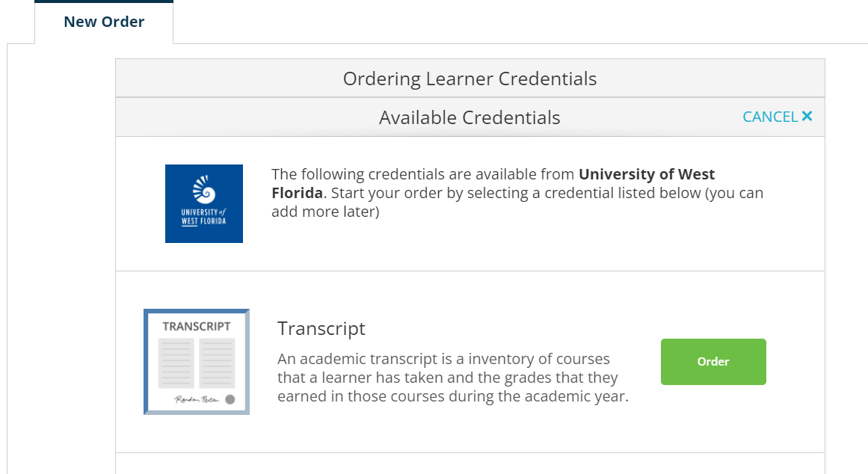Click the bold University of West text
The height and width of the screenshot is (474, 868).
(x=647, y=174)
